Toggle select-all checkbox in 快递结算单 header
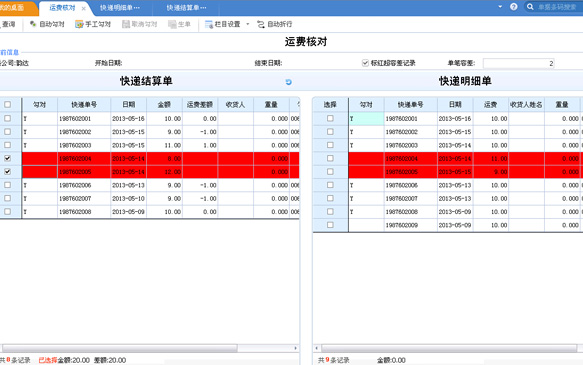The height and width of the screenshot is (365, 583). point(7,104)
